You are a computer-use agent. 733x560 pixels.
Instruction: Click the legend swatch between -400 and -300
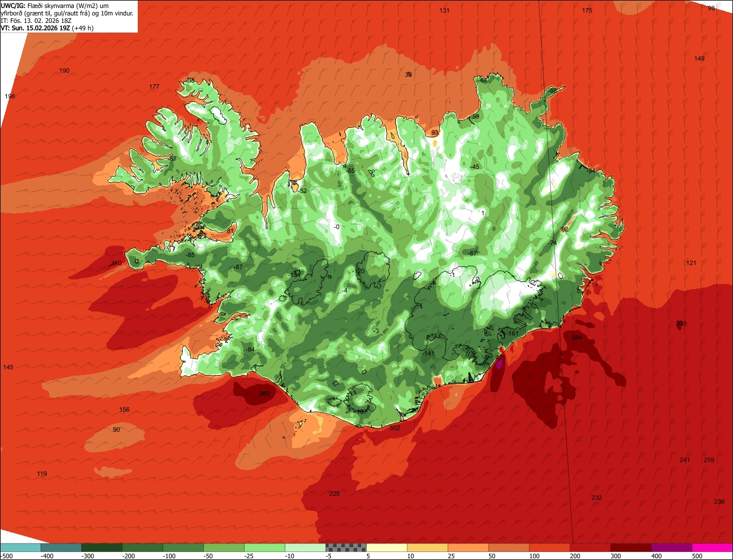point(61,547)
